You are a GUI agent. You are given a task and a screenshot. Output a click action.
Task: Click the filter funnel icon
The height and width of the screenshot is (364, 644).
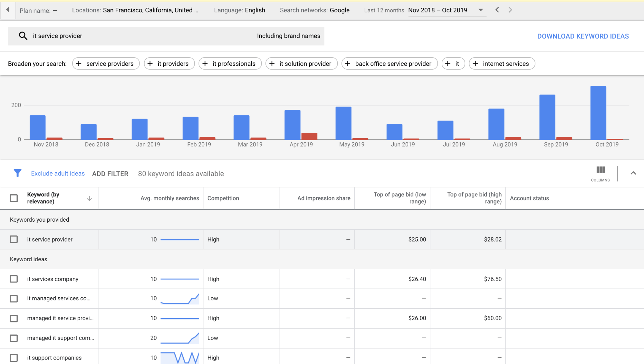tap(17, 173)
